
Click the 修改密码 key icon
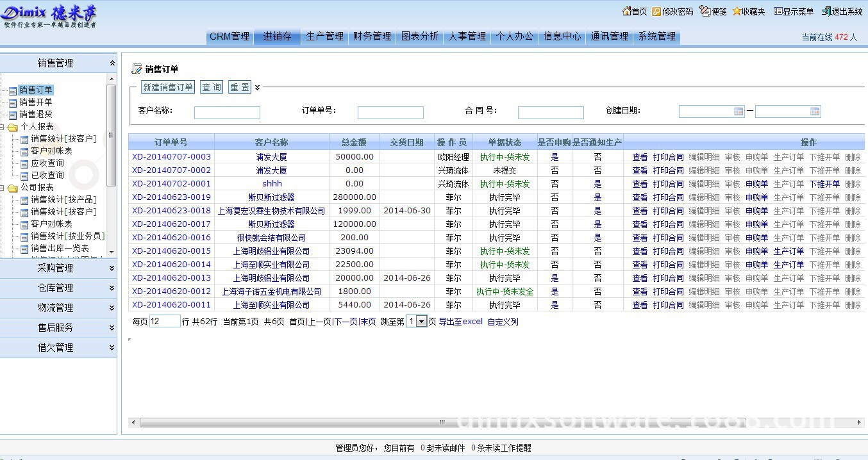point(656,12)
